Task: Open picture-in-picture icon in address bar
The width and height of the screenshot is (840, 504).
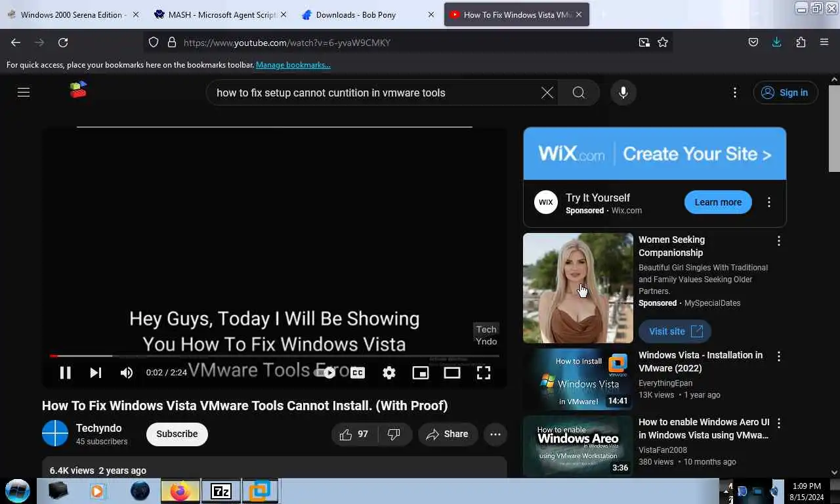Action: point(644,42)
